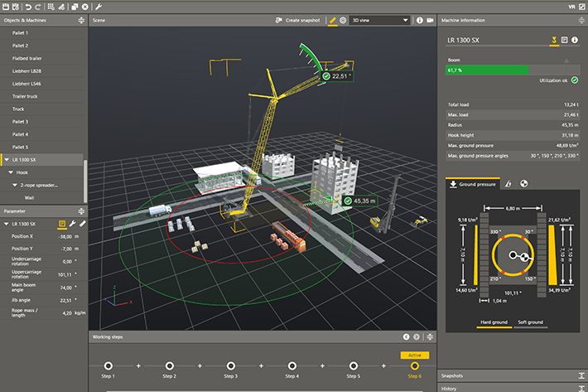Collapse the LR 1300 SX tree node
The height and width of the screenshot is (392, 588).
click(7, 158)
